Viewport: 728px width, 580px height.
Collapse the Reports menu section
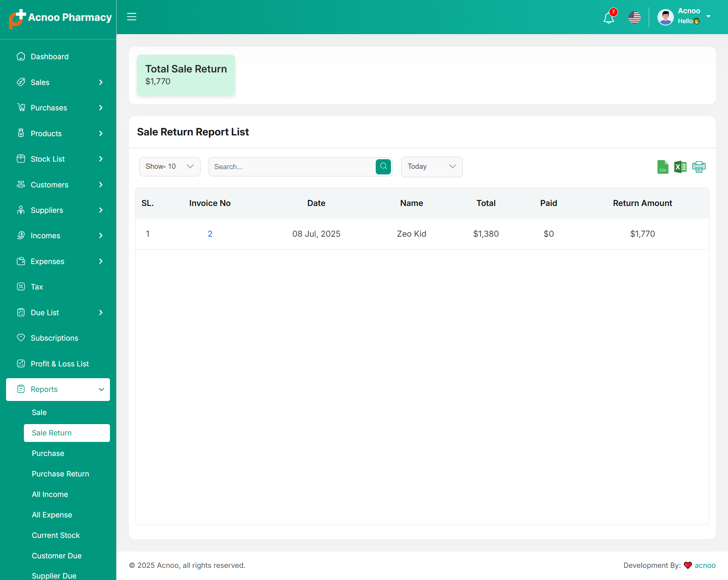(x=58, y=389)
